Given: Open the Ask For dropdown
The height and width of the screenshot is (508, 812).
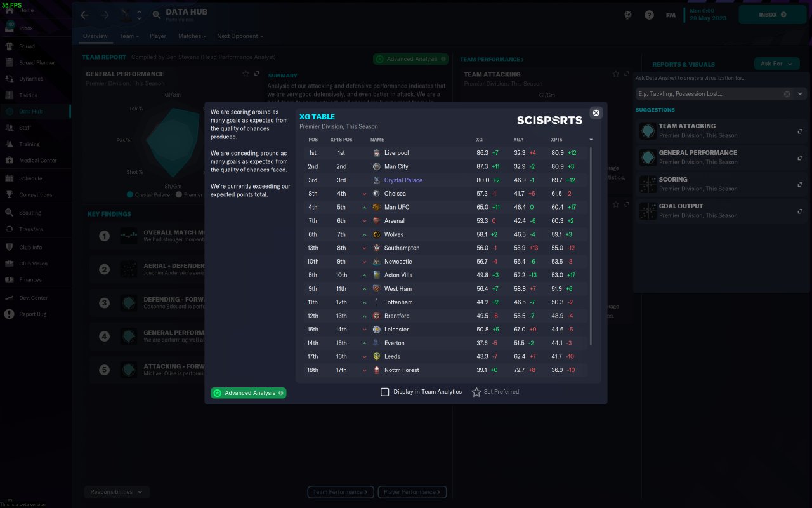Looking at the screenshot, I should click(776, 63).
